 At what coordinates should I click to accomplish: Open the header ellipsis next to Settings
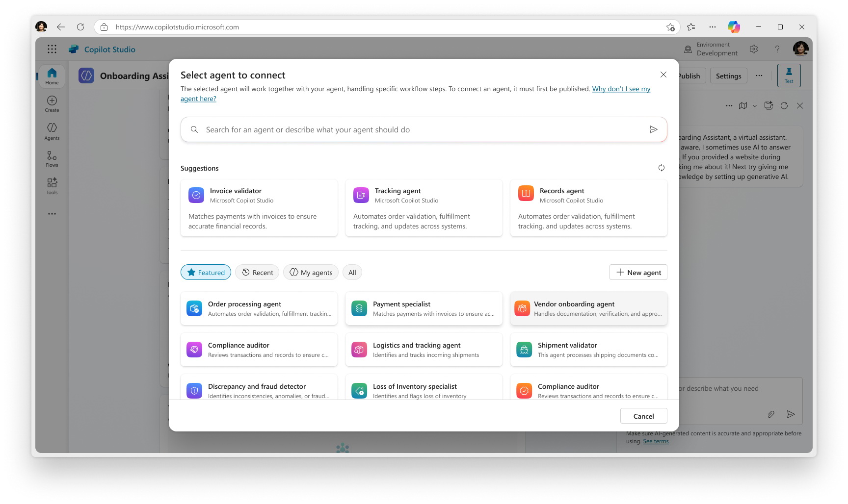pyautogui.click(x=759, y=76)
